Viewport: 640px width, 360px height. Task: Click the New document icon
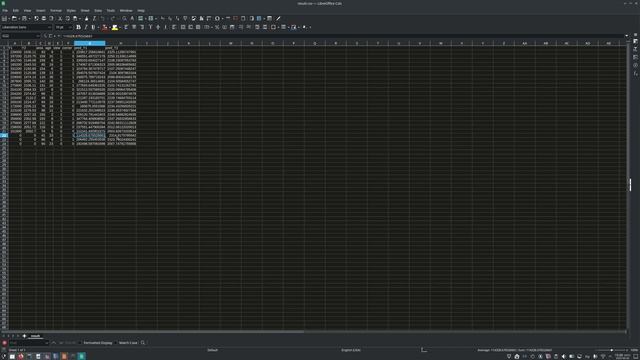coord(4,18)
